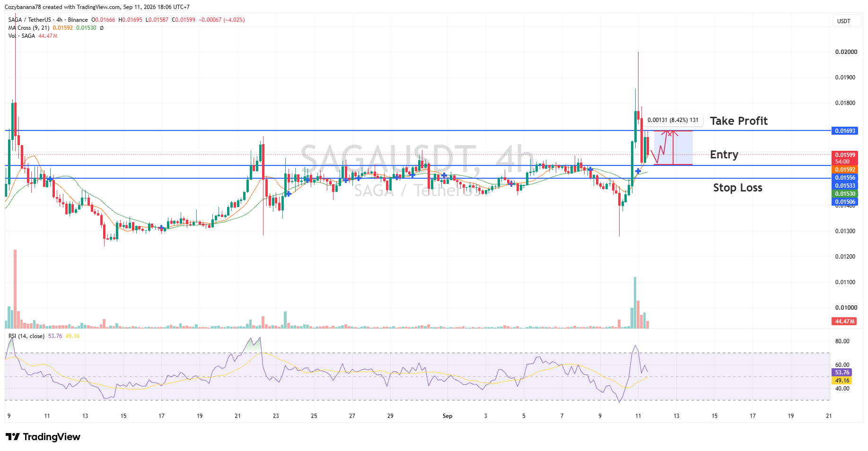Select the blue shaded long position box
This screenshot has width=868, height=451.
pyautogui.click(x=673, y=147)
